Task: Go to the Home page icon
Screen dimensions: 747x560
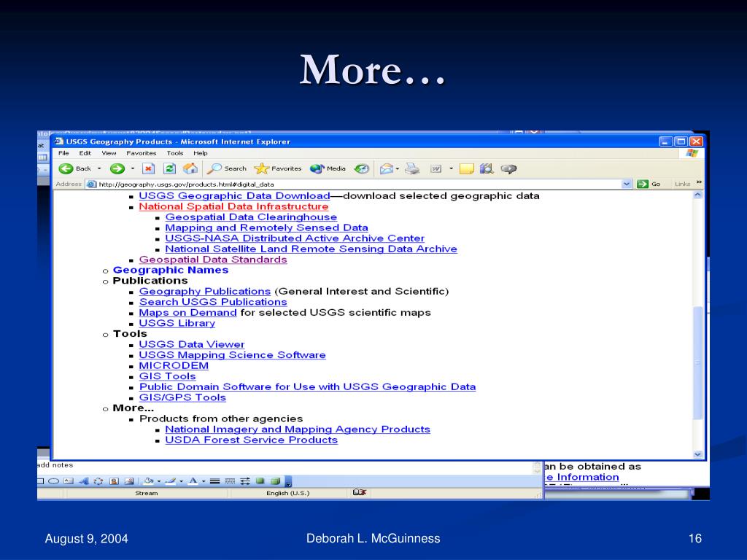Action: click(190, 168)
